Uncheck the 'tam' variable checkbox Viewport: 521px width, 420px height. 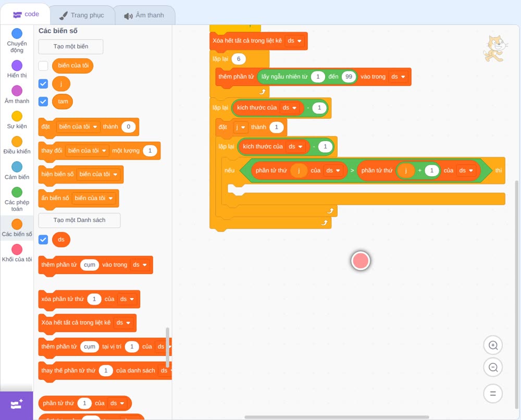[x=43, y=101]
